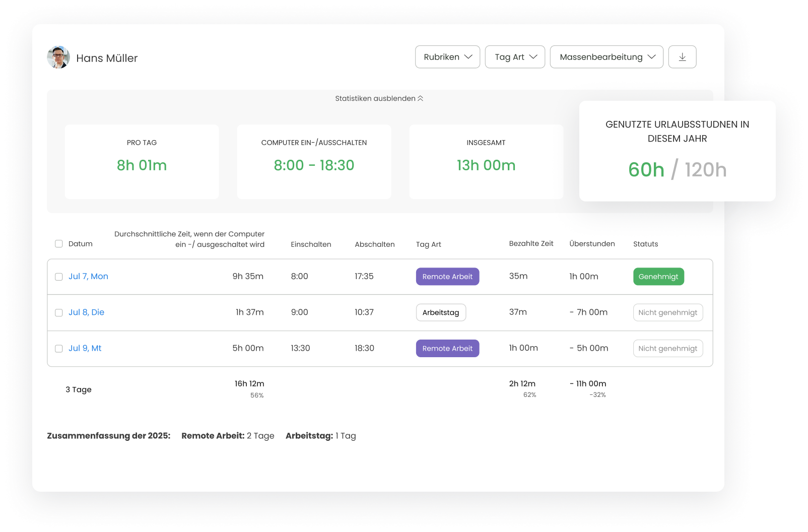Click the Remote Arbeit tag for Jul 9
Screen dimensions: 808x532
tap(447, 348)
